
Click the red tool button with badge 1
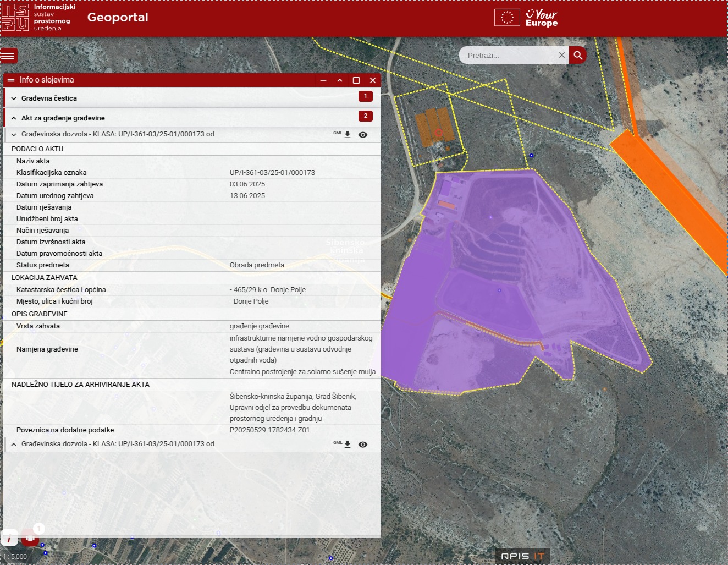pos(30,538)
